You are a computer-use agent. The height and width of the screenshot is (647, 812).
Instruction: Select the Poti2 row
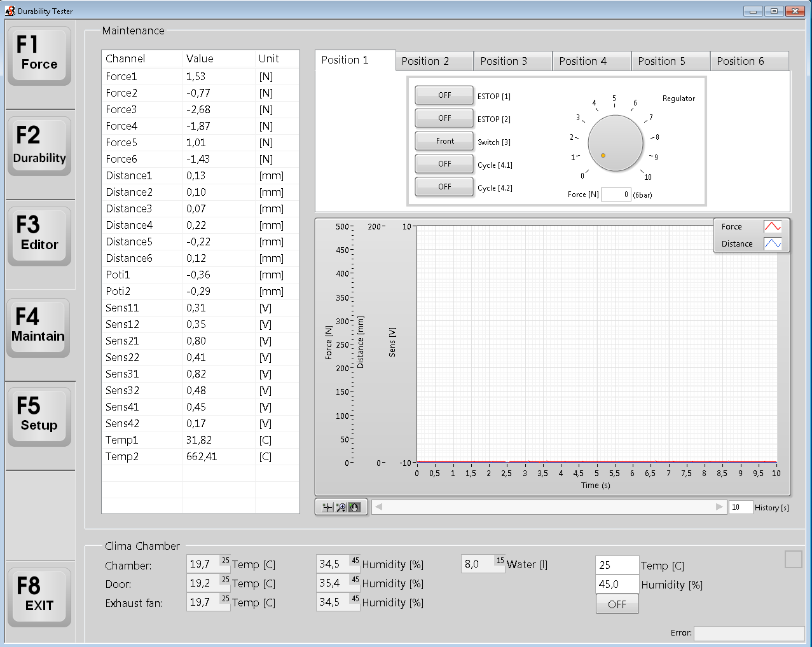coord(200,291)
